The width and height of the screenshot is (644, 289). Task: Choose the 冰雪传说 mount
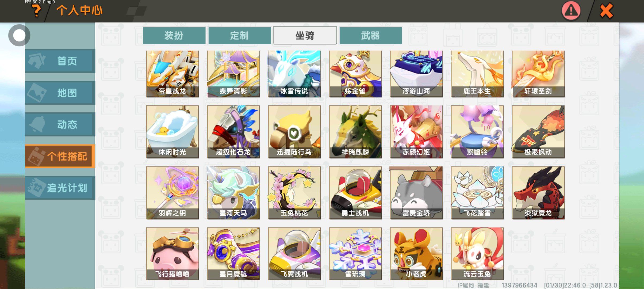[294, 74]
